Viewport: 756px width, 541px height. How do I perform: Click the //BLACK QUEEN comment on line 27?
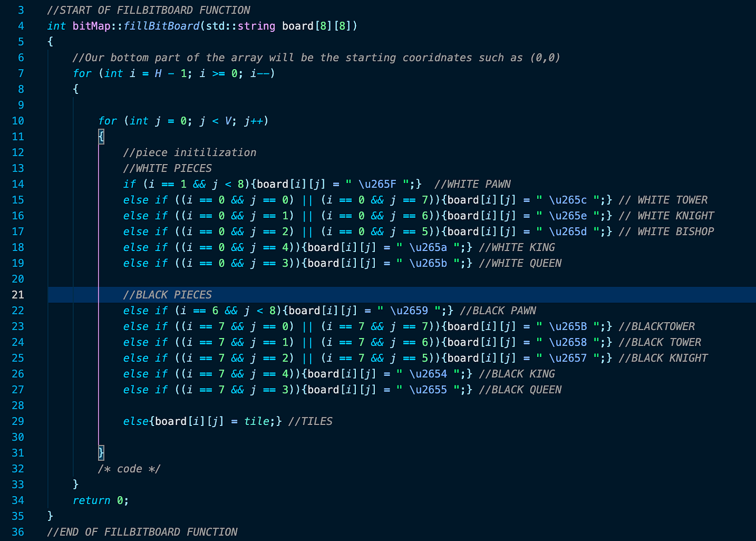(519, 389)
